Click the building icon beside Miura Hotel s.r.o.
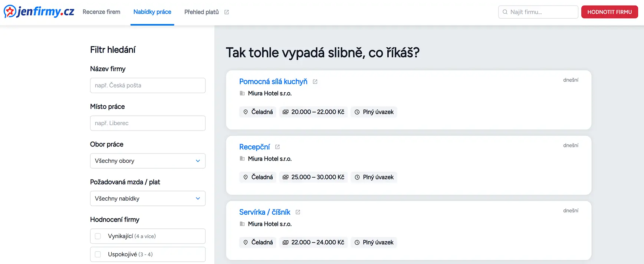The image size is (644, 264). (242, 93)
